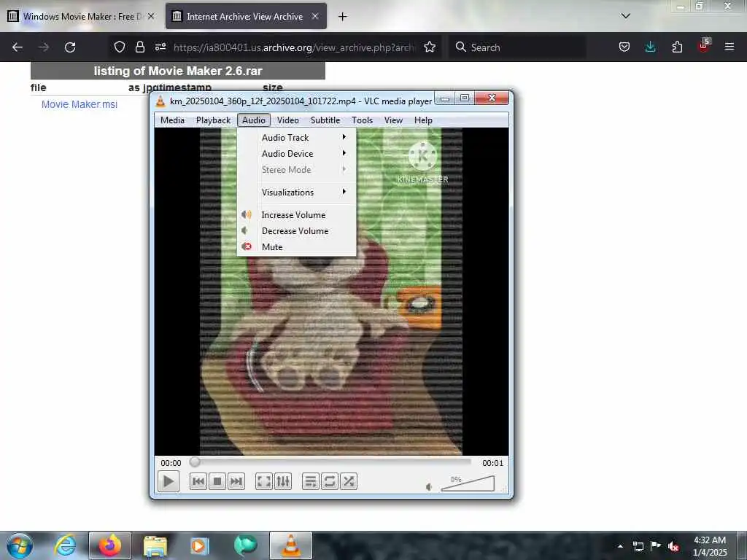Screen dimensions: 747x560
Task: Skip to previous media in VLC
Action: (x=198, y=481)
